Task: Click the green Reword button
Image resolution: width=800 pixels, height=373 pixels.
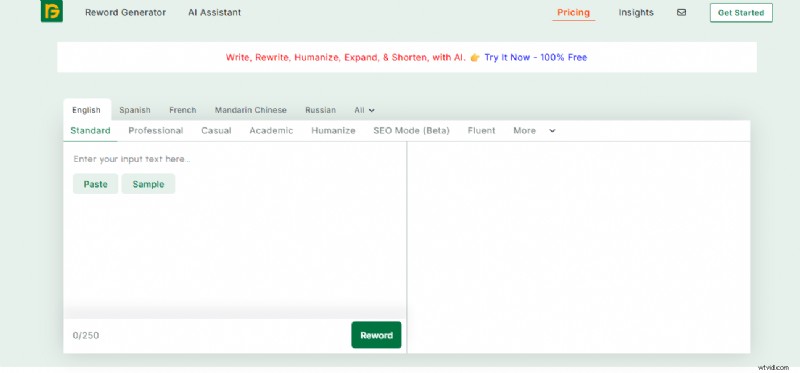Action: pyautogui.click(x=377, y=335)
